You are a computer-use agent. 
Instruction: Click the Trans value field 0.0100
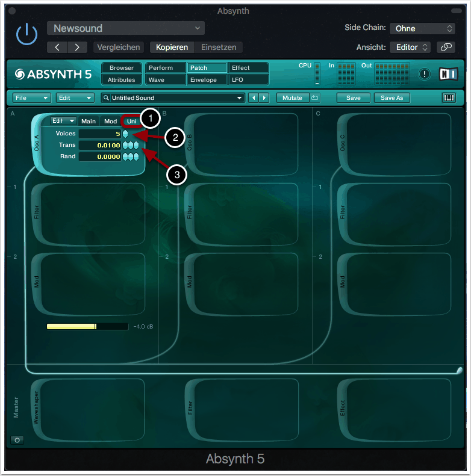click(100, 145)
